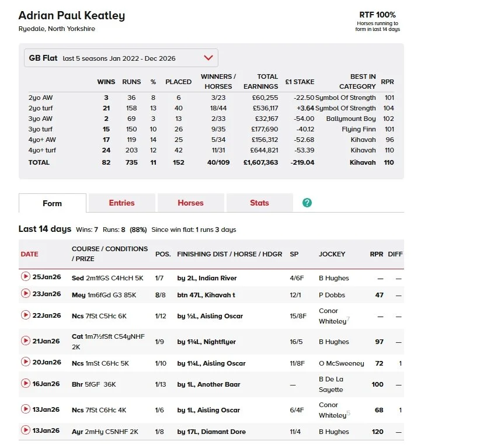Play replay of the 20Jan26 Newcastle race
The width and height of the screenshot is (480, 448).
point(26,363)
